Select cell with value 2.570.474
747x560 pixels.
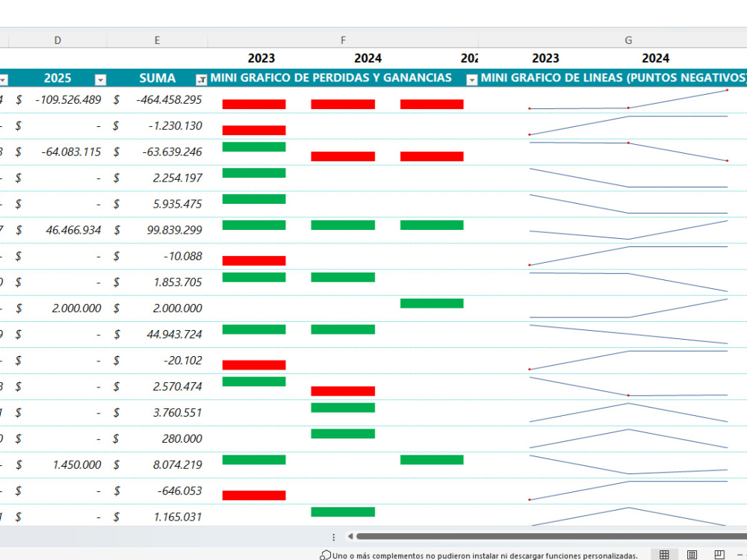coord(157,387)
